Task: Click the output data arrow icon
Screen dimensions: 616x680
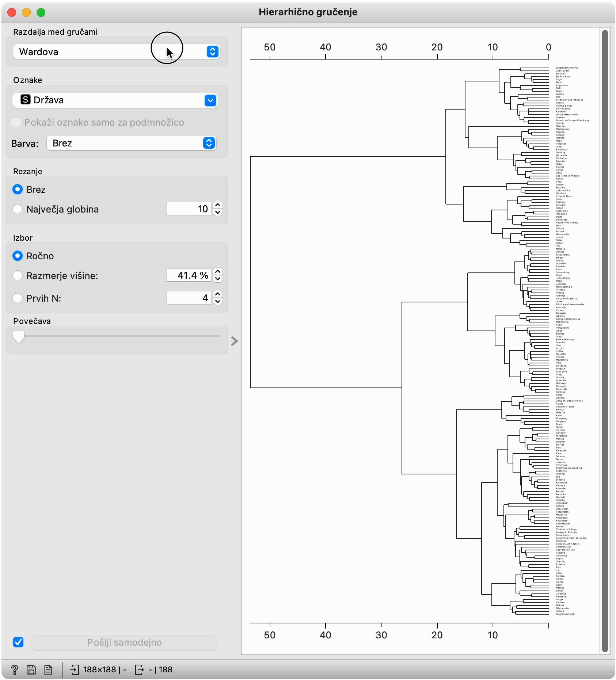Action: point(139,669)
